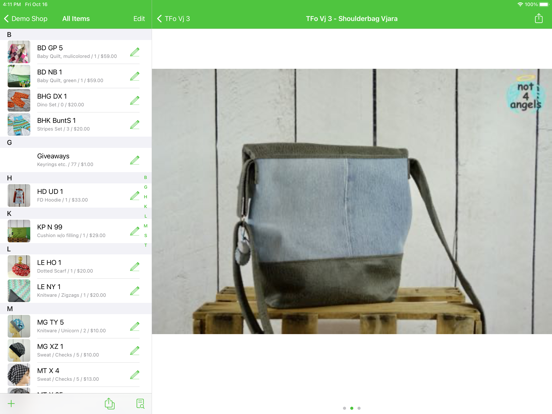Open pencil editor for LE NY 1
Viewport: 552px width, 414px height.
(x=134, y=291)
